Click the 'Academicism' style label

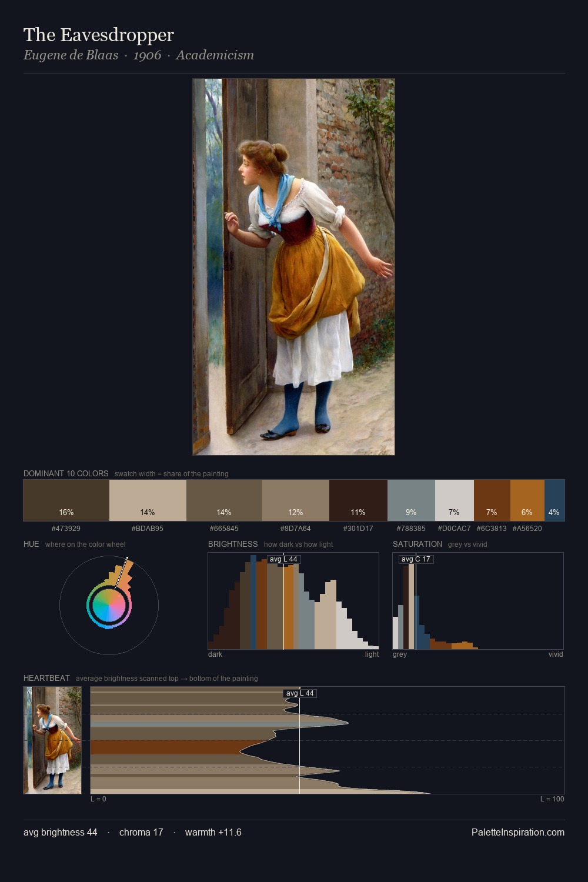click(215, 55)
